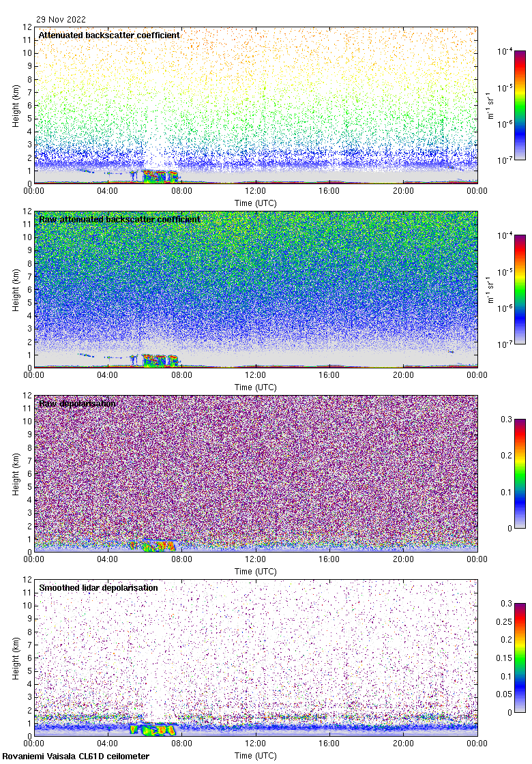This screenshot has height=764, width=532.
Task: Click the colorful cloud layer in the top panel
Action: pyautogui.click(x=160, y=177)
